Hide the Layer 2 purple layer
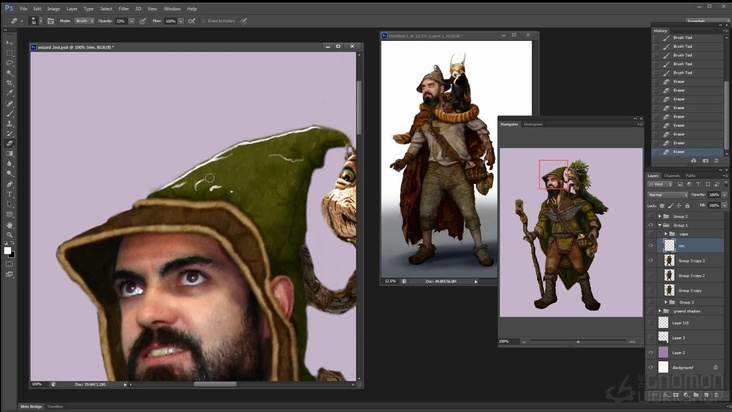732x412 pixels. click(651, 353)
